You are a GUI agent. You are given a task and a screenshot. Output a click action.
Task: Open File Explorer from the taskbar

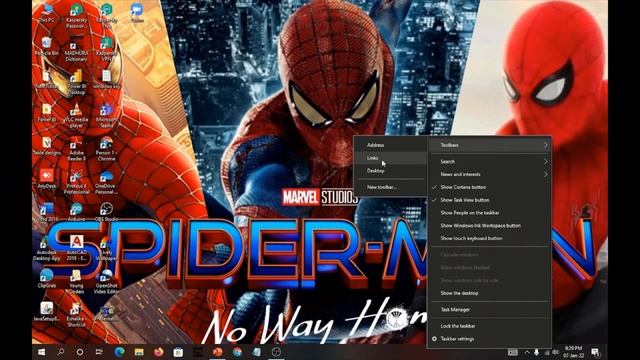(139, 352)
